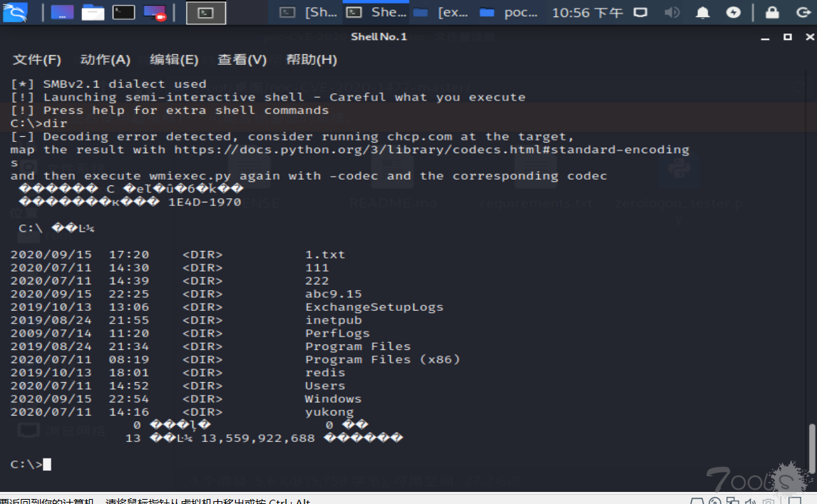Click the Windows directory entry
This screenshot has height=504, width=817.
click(x=334, y=398)
